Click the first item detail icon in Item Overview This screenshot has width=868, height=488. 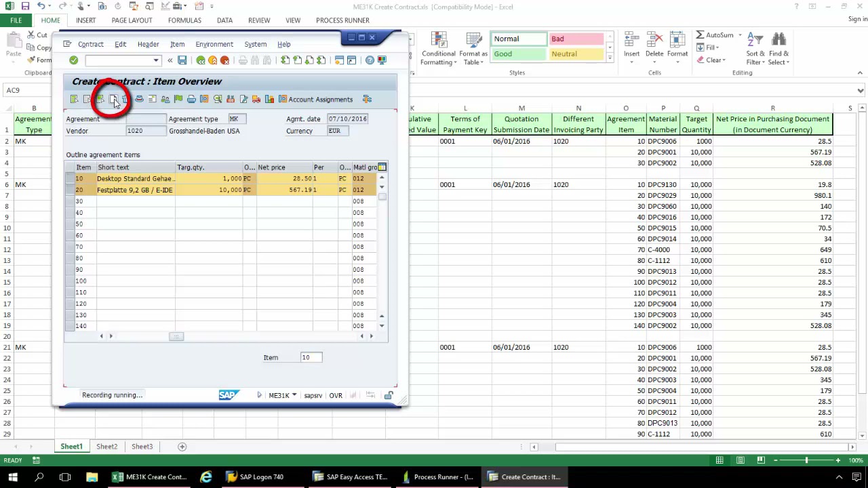74,100
